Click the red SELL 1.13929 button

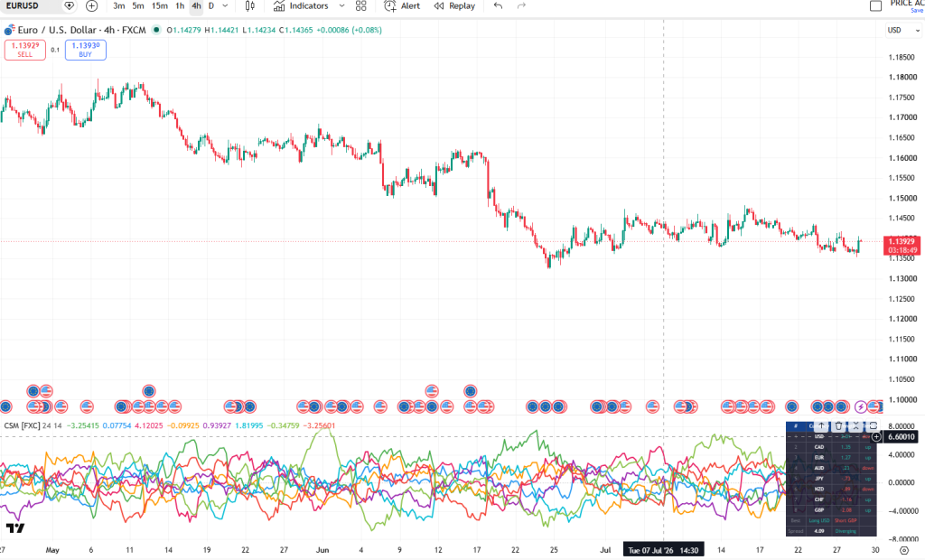pos(25,51)
